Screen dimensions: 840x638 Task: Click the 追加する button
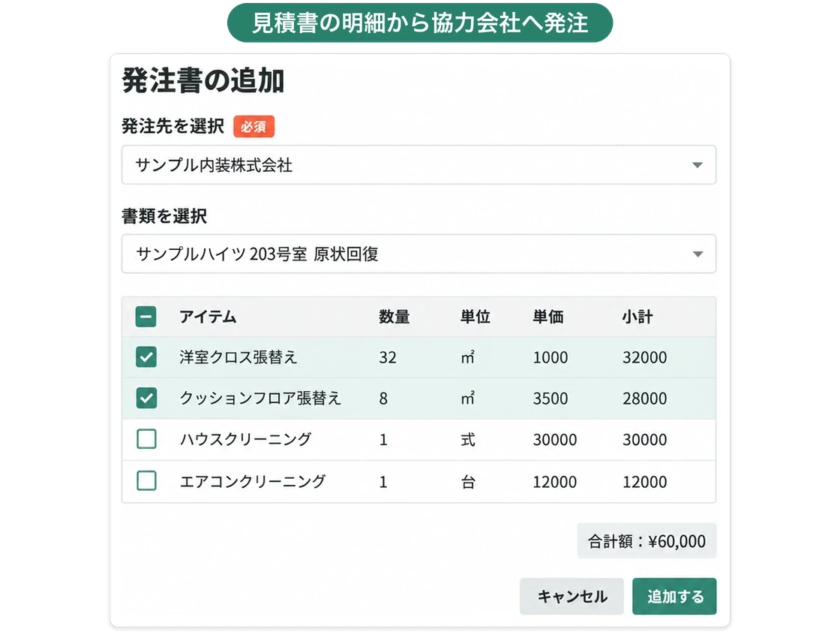[x=674, y=596]
